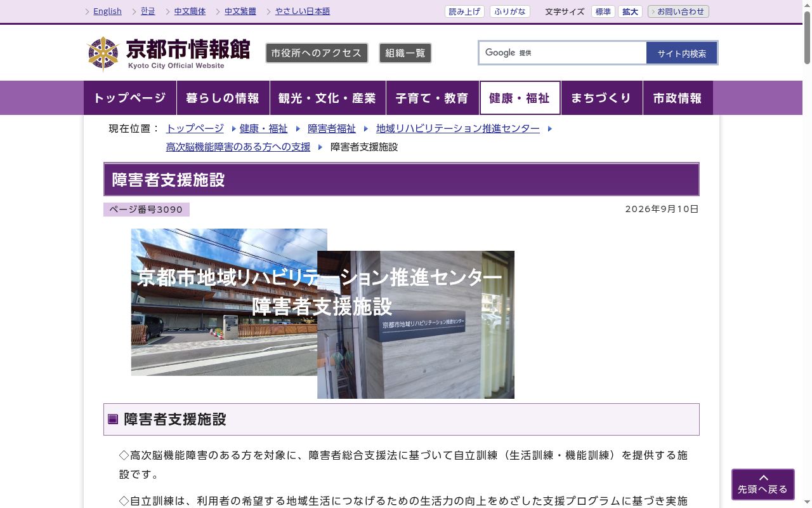Click the up-arrow icon on 先頭へ戻る

tap(763, 478)
